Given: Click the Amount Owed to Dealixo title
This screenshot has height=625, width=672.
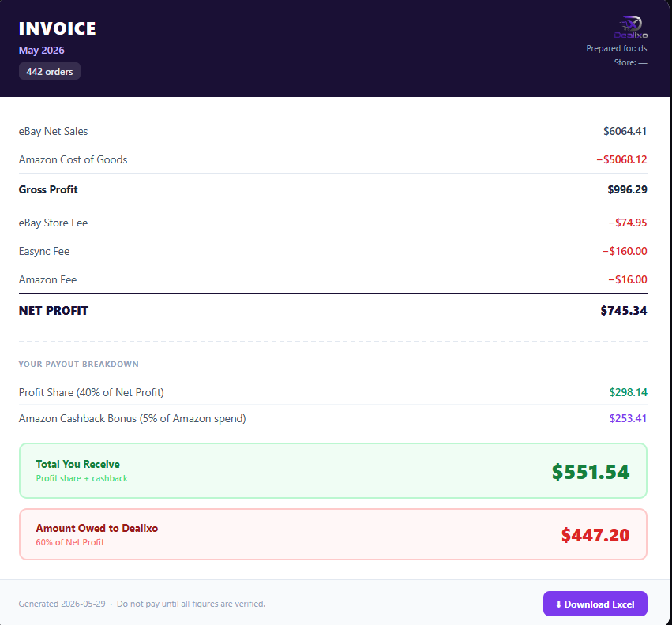Looking at the screenshot, I should (x=97, y=528).
